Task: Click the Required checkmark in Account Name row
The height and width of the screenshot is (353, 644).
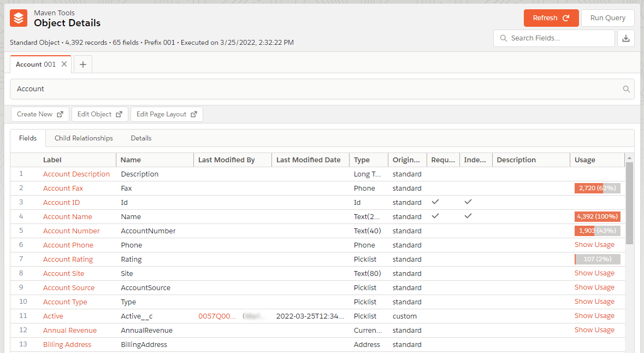Action: (x=435, y=216)
